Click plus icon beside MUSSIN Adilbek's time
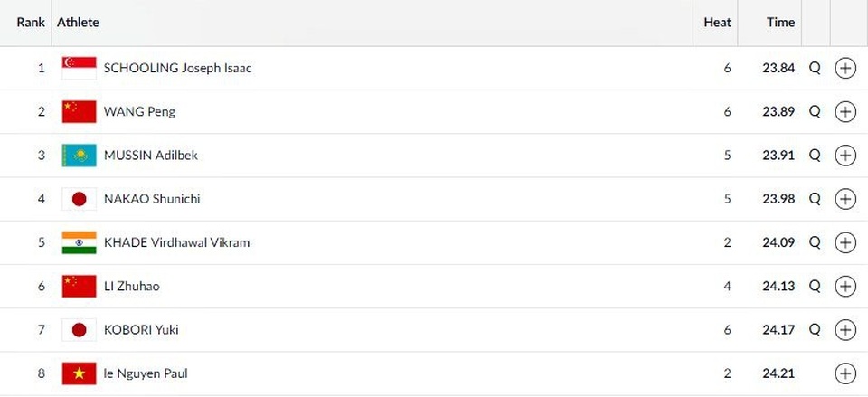Viewport: 868px width, 397px height. pos(844,156)
